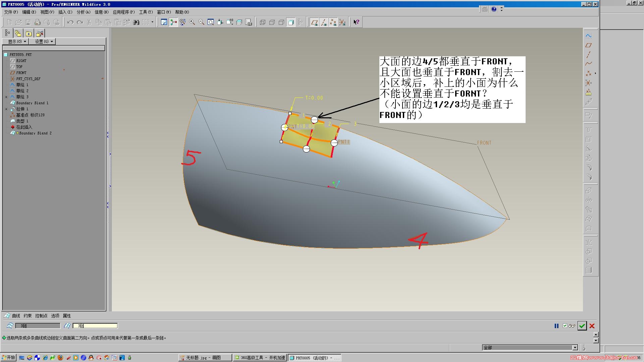644x362 pixels.
Task: Open the 分析 menu
Action: pos(83,12)
